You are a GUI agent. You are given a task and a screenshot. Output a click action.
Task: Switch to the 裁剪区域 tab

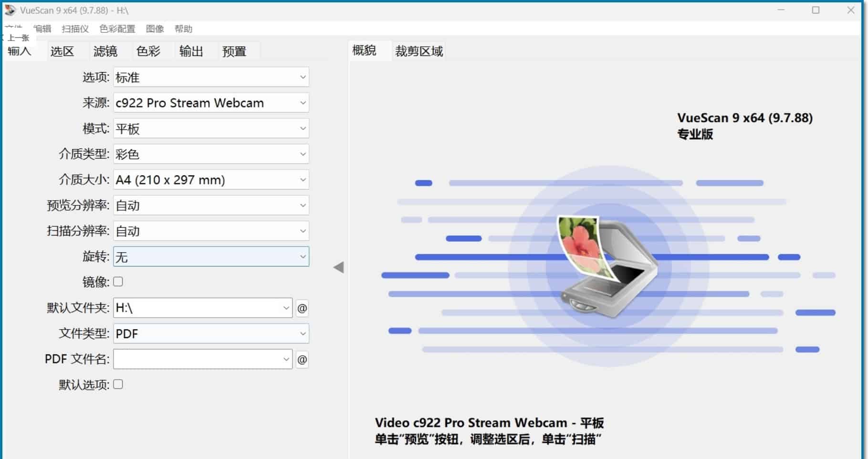click(x=419, y=51)
